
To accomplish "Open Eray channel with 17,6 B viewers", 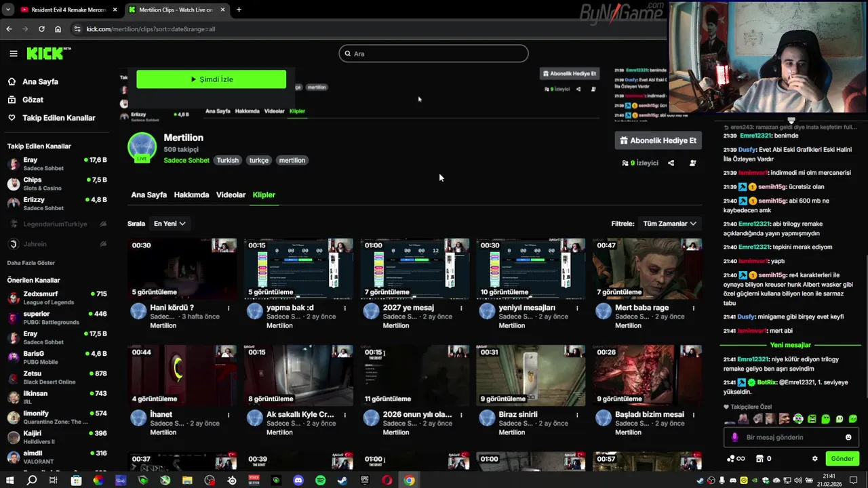I will 57,163.
